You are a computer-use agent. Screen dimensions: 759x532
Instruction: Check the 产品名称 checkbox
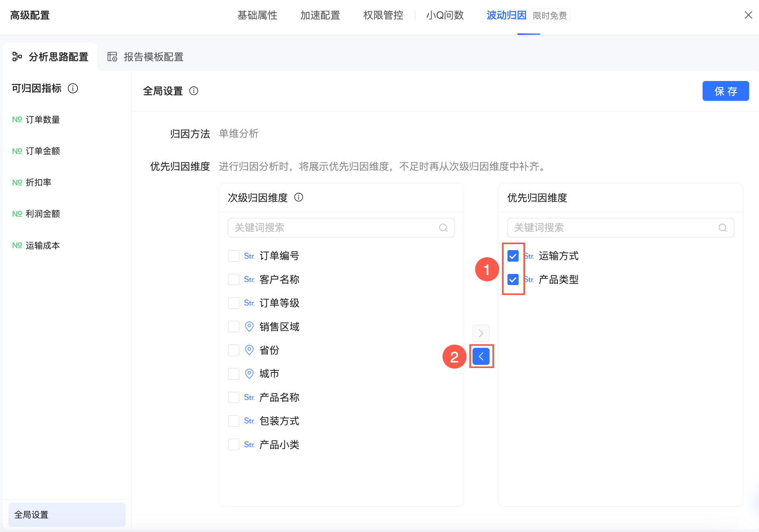click(x=234, y=397)
